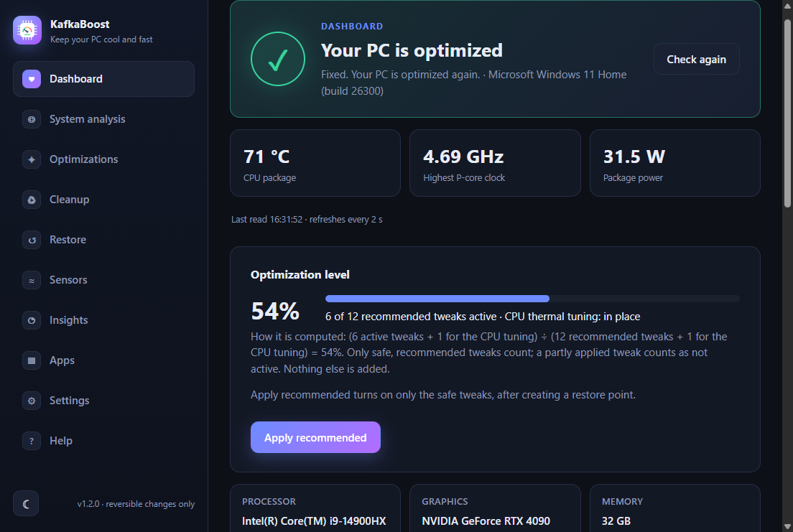Click the CPU package temperature card
Viewport: 793px width, 532px height.
pyautogui.click(x=315, y=163)
